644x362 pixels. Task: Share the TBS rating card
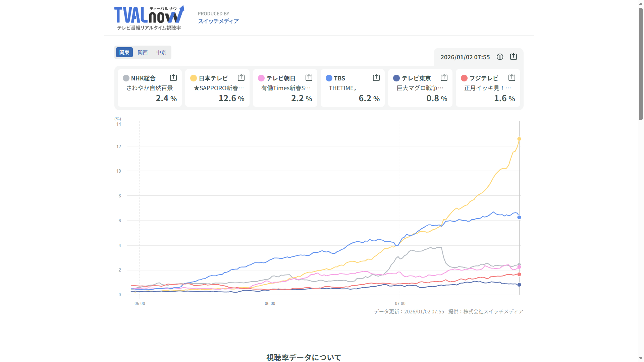pyautogui.click(x=376, y=78)
